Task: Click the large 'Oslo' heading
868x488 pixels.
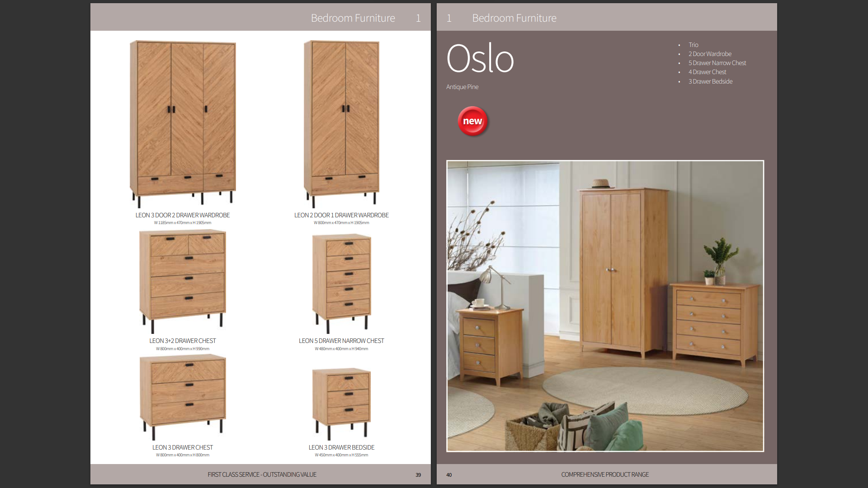Action: (x=480, y=59)
